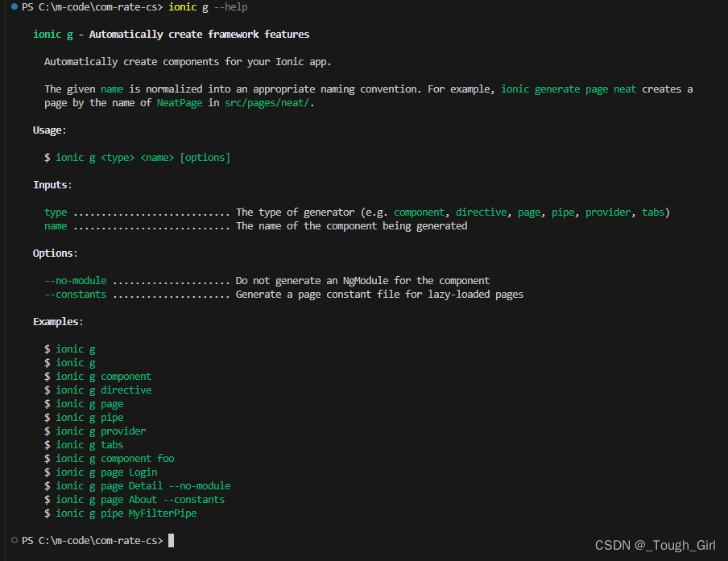Click the text 'The name of the component being generated'
The width and height of the screenshot is (728, 561).
click(x=351, y=226)
